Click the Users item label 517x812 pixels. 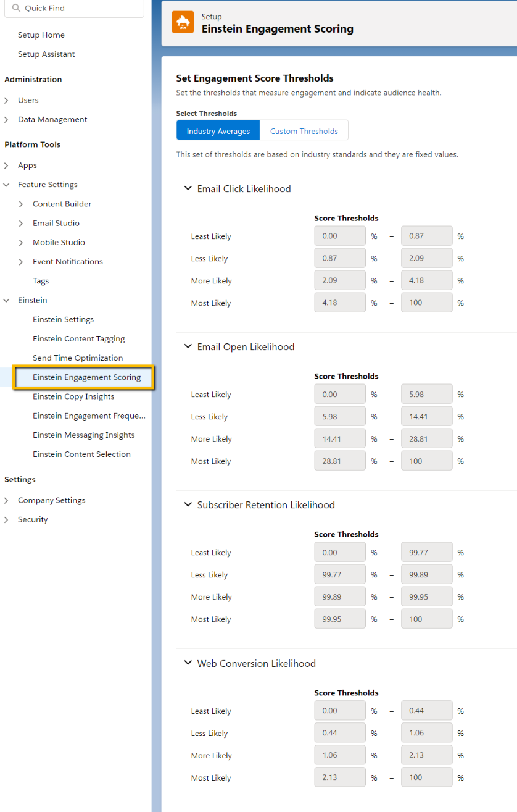[28, 100]
